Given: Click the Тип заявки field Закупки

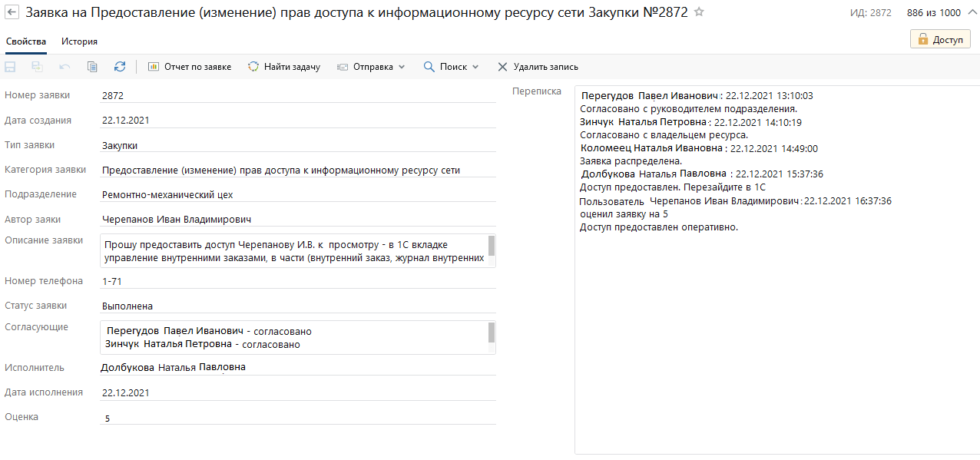Looking at the screenshot, I should (x=298, y=144).
